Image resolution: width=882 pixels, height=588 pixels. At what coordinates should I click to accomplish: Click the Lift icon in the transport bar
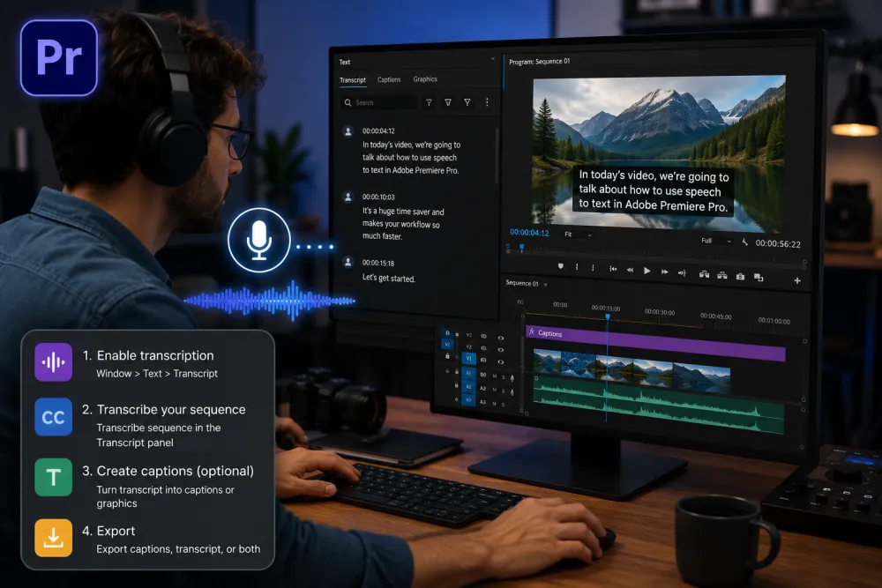coord(704,274)
